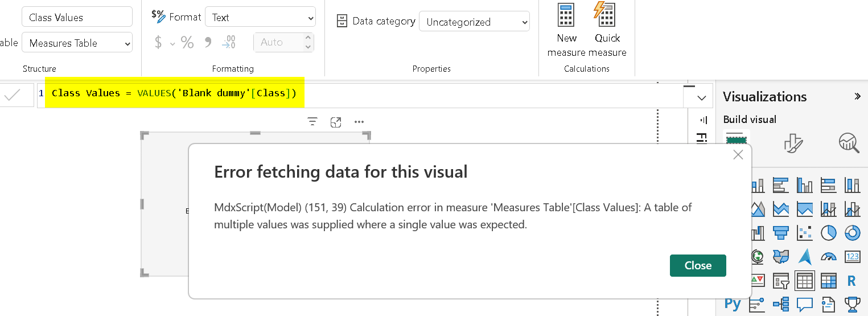Select the R script visual
The width and height of the screenshot is (868, 316).
point(852,280)
